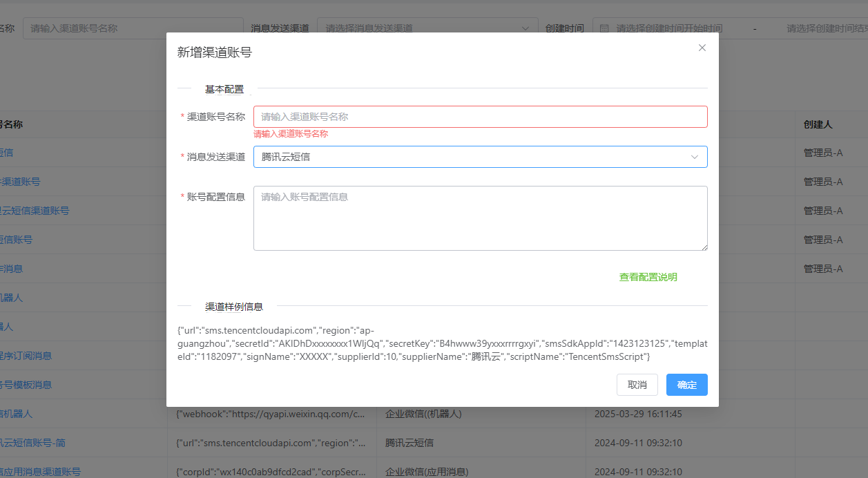This screenshot has height=478, width=868.
Task: Select the 创建时间 start time field
Action: pos(669,28)
